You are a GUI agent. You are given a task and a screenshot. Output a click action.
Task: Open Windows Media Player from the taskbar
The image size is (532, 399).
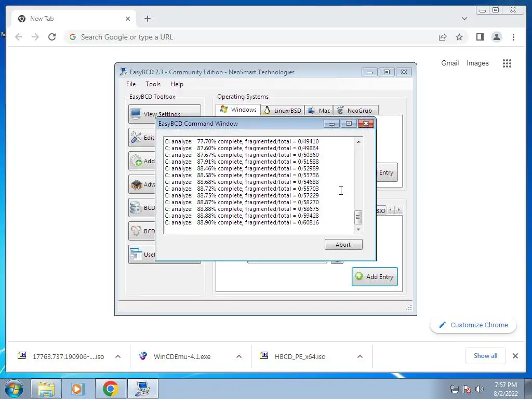pyautogui.click(x=78, y=389)
